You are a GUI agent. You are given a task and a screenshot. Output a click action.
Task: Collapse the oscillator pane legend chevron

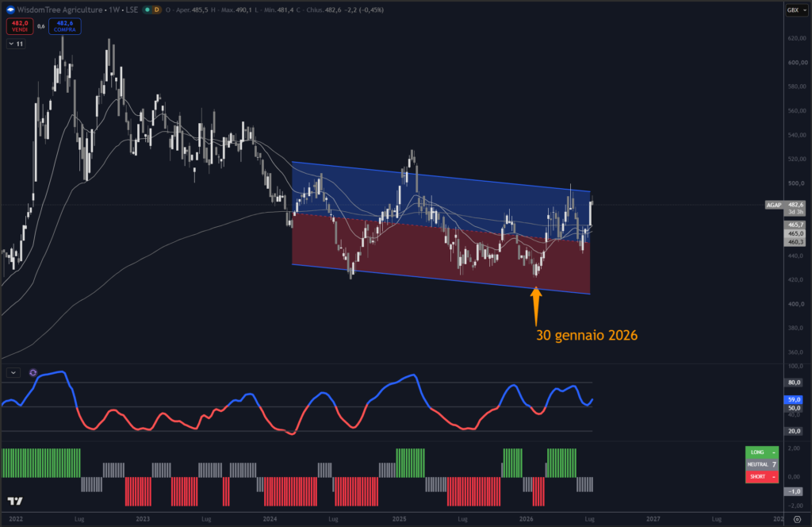click(13, 372)
